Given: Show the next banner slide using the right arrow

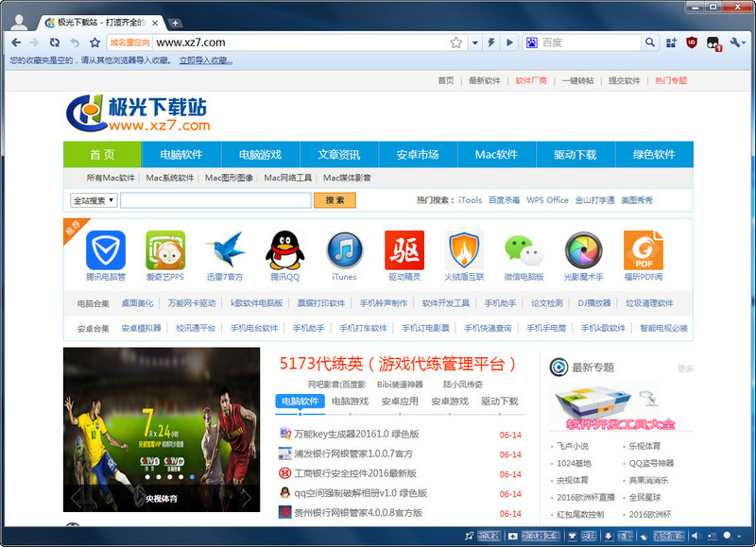Looking at the screenshot, I should click(247, 497).
